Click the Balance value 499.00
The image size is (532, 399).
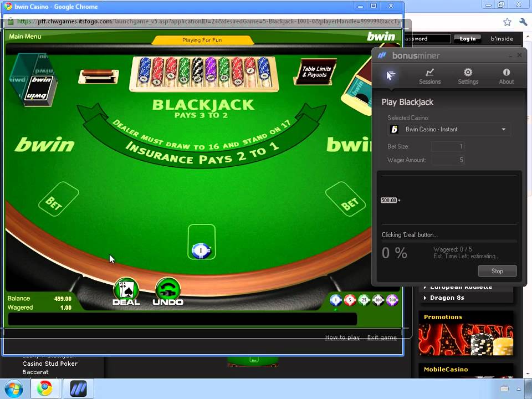click(x=63, y=299)
